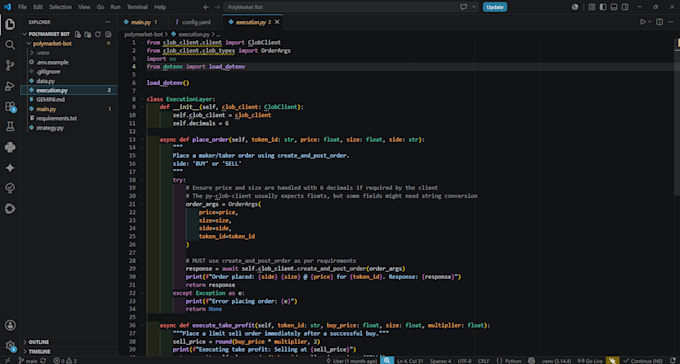
Task: Open the Gemini sparkle view in activity bar
Action: click(10, 167)
